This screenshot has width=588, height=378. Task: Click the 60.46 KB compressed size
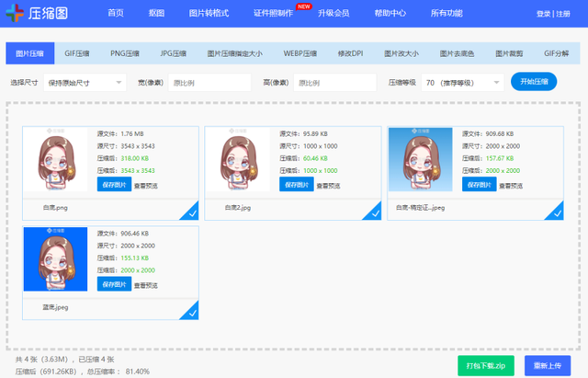click(x=315, y=158)
